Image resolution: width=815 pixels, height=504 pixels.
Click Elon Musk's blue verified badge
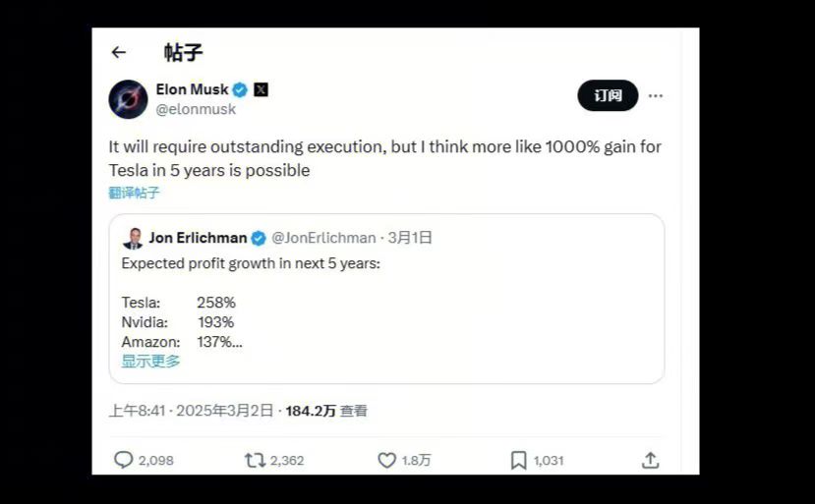(x=240, y=89)
